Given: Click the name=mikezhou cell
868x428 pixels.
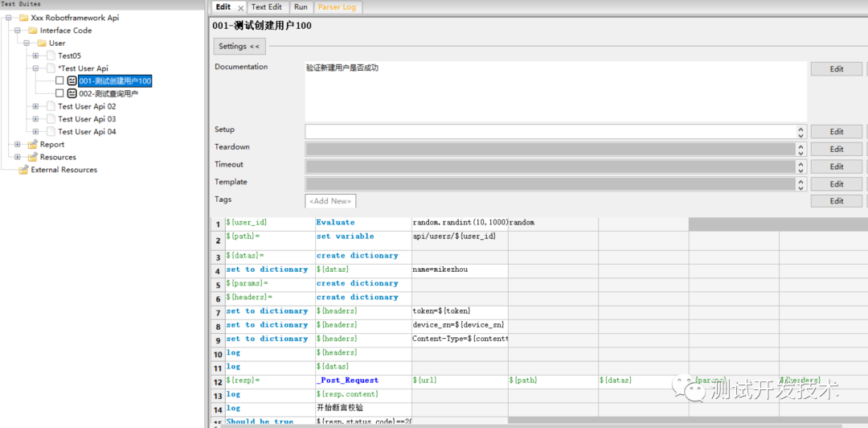Looking at the screenshot, I should pos(460,270).
